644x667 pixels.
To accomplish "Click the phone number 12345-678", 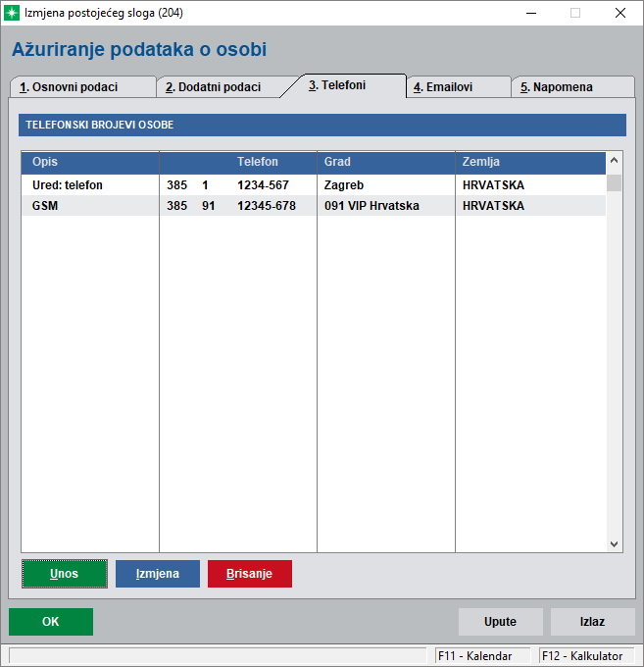I will (267, 206).
